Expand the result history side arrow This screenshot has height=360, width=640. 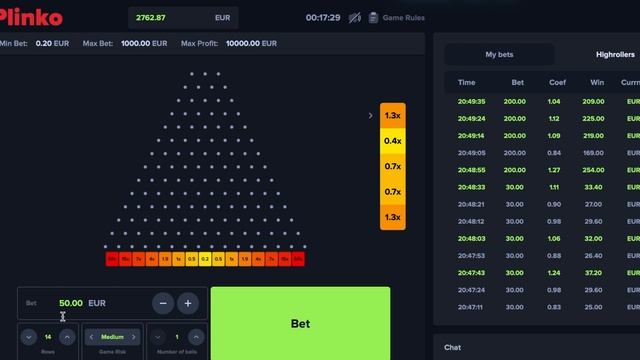point(370,116)
